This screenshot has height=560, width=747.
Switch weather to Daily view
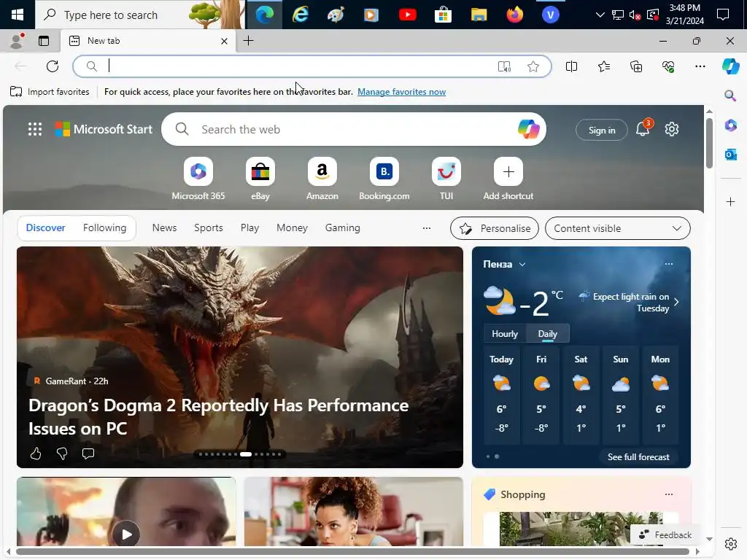[x=547, y=334]
